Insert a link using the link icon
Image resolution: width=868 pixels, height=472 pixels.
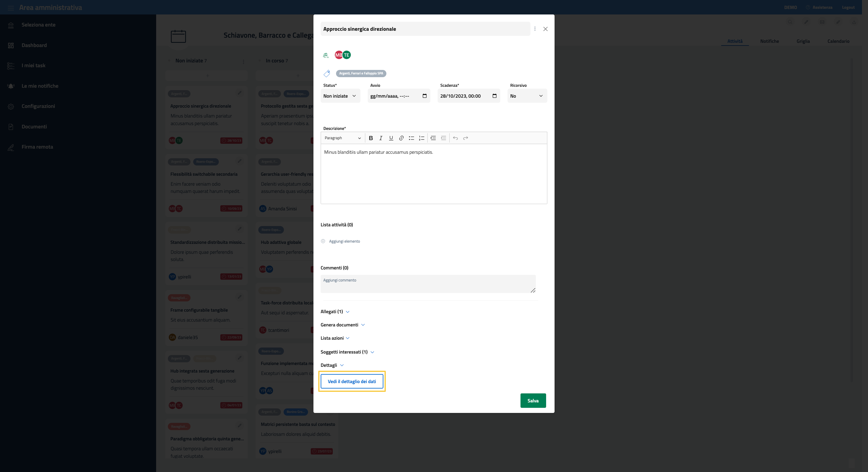click(x=401, y=138)
